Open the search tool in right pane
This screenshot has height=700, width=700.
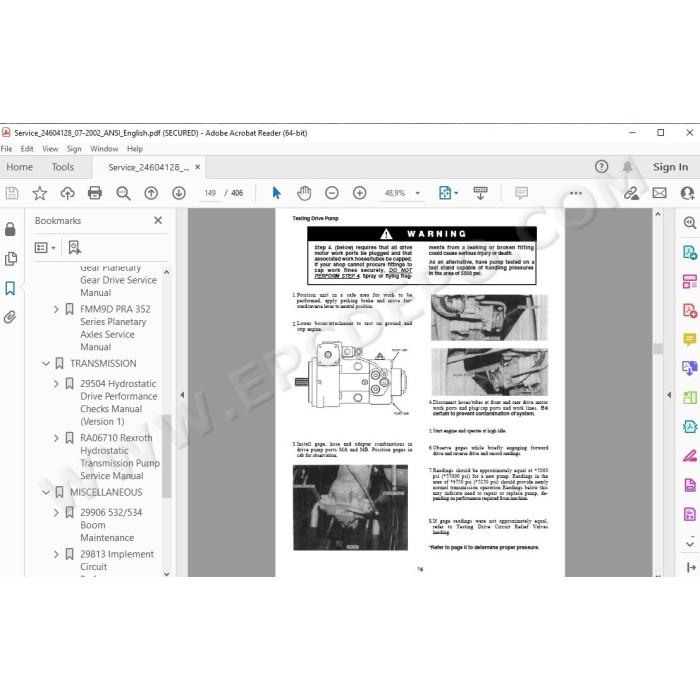690,222
